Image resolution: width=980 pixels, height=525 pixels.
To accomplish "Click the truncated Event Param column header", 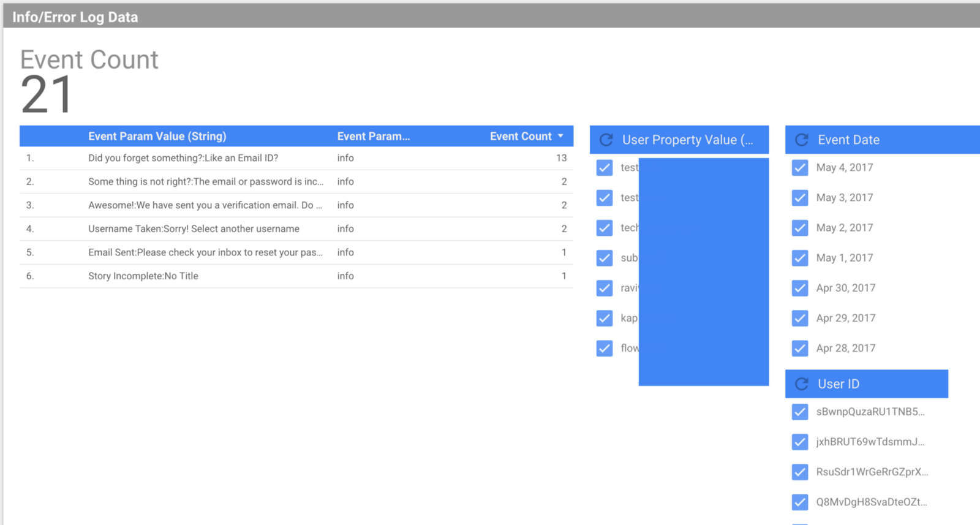I will pos(373,136).
